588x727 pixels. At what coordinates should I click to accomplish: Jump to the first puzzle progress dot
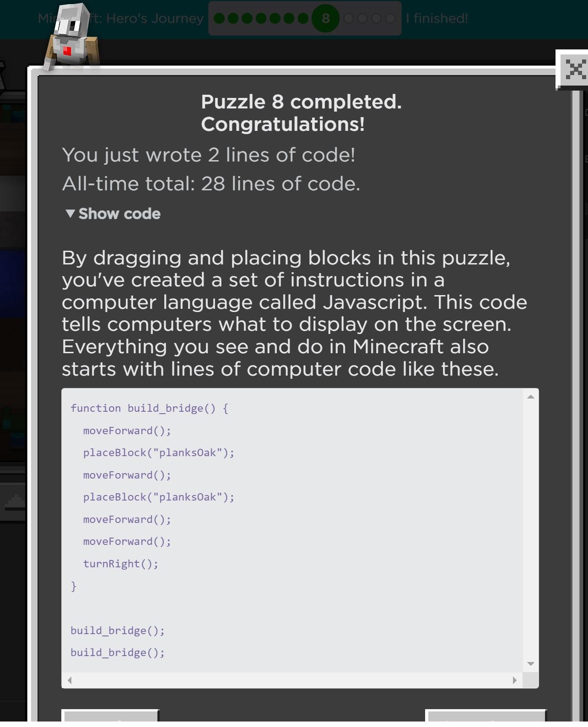219,19
